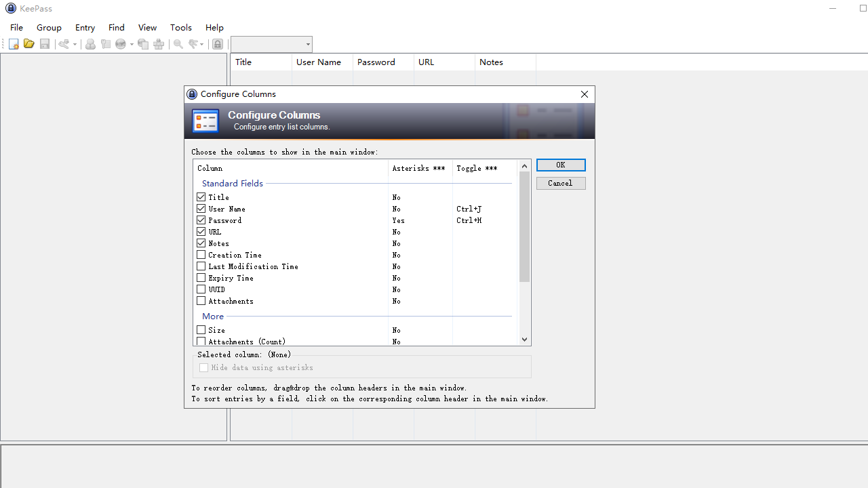Expand the Open URL globe dropdown arrow
868x488 pixels.
(132, 45)
